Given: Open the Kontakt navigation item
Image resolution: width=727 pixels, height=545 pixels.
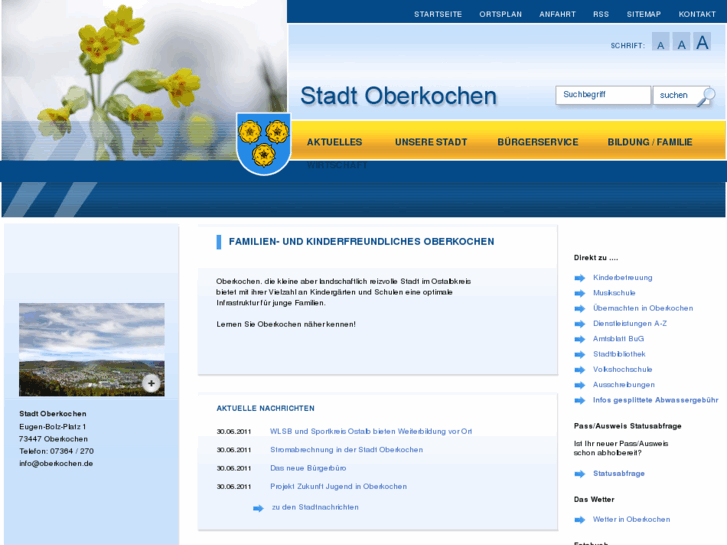Looking at the screenshot, I should tap(697, 14).
